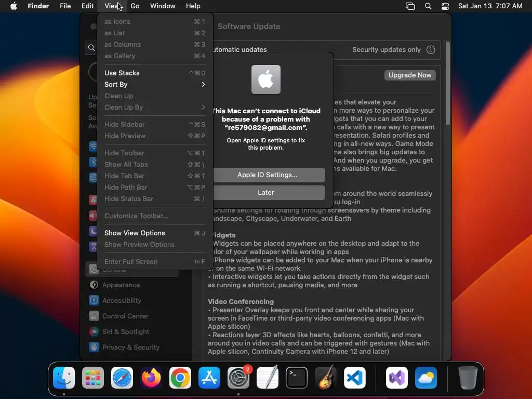Launch Safari from the Dock

click(x=122, y=378)
